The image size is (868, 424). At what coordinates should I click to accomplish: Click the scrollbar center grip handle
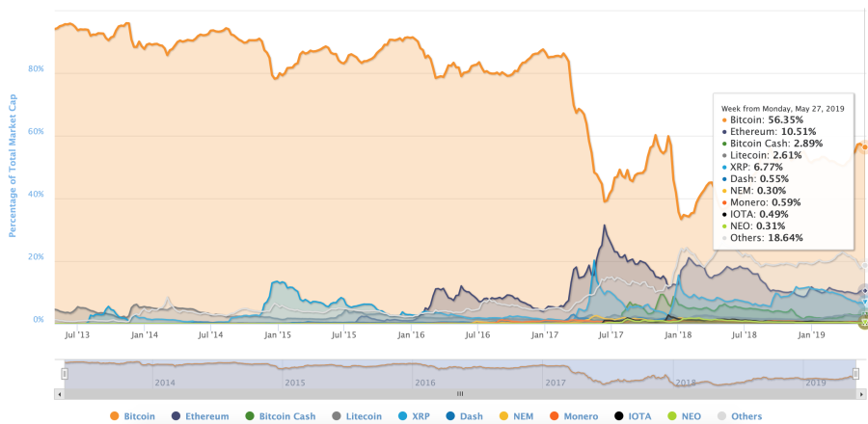(459, 394)
